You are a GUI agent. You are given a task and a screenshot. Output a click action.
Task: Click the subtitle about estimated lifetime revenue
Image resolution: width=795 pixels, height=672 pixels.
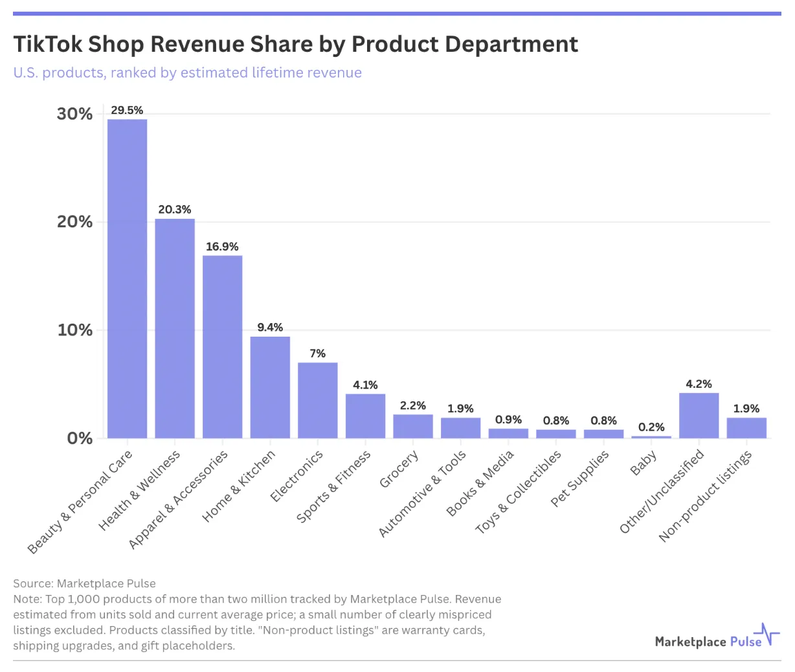188,73
